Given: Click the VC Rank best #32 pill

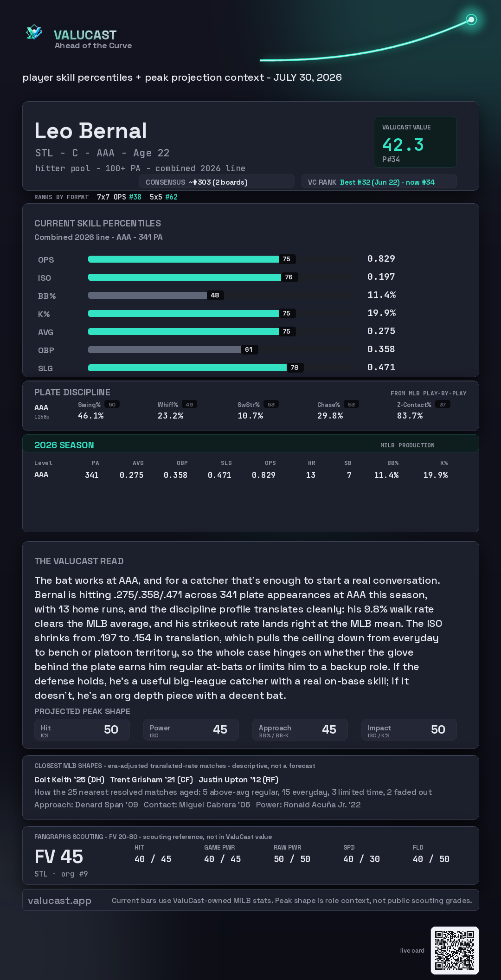Looking at the screenshot, I should (x=379, y=182).
